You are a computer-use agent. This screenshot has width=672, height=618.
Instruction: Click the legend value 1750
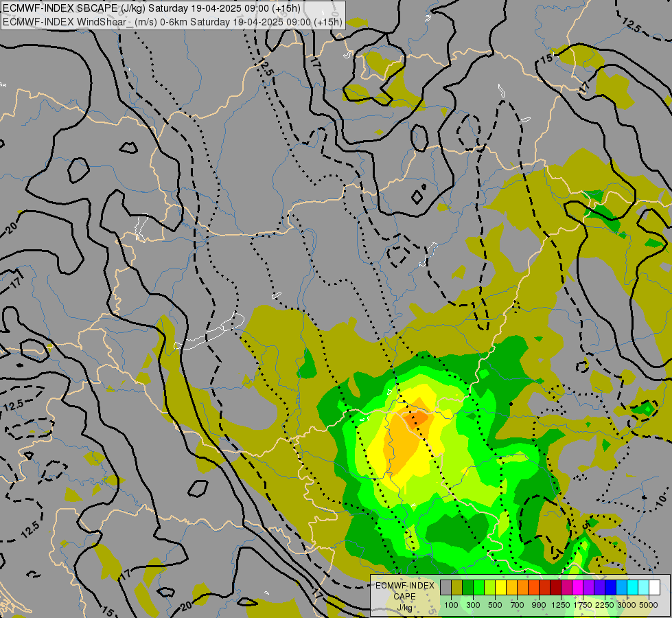coord(583,605)
